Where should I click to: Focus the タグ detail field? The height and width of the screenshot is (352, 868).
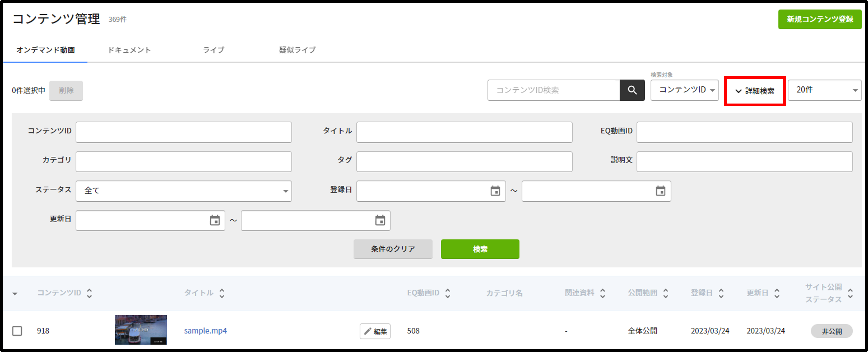464,162
